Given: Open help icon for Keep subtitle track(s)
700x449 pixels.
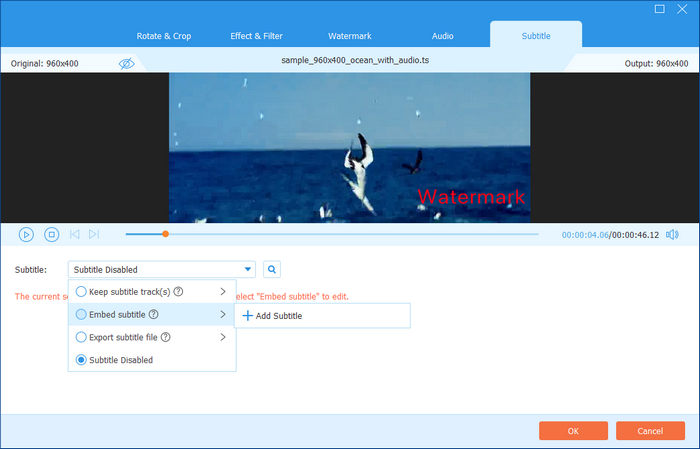Looking at the screenshot, I should pyautogui.click(x=178, y=291).
